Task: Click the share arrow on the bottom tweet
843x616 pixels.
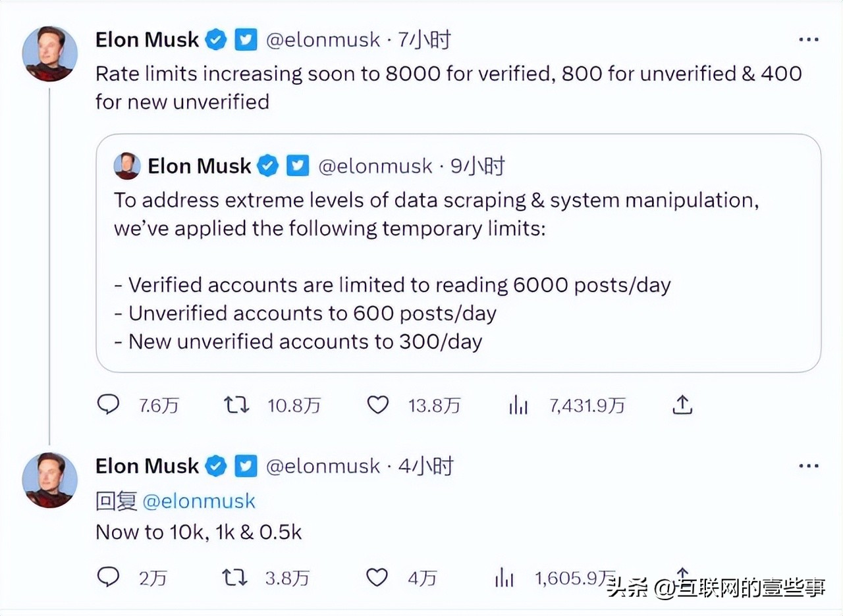Action: [x=683, y=573]
